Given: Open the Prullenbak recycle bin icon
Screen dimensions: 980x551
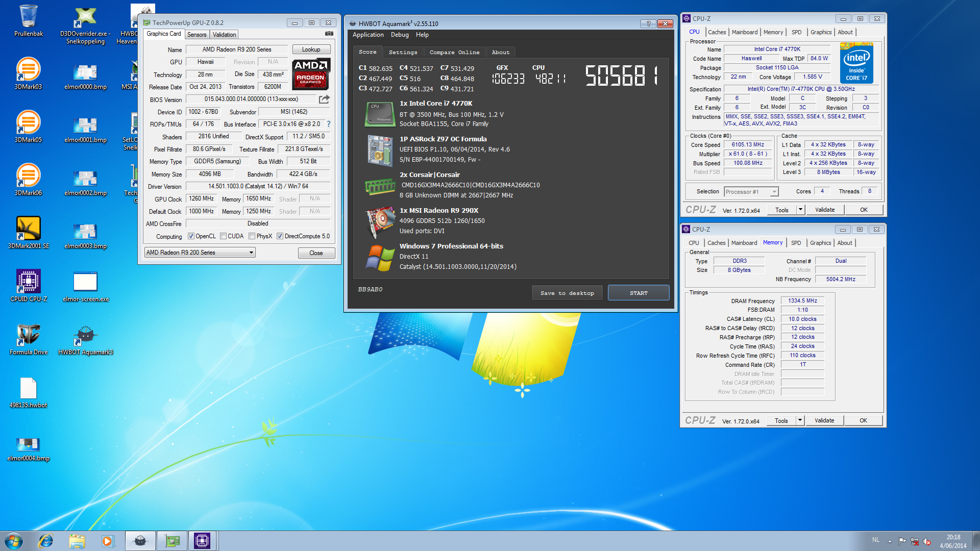Looking at the screenshot, I should click(29, 21).
